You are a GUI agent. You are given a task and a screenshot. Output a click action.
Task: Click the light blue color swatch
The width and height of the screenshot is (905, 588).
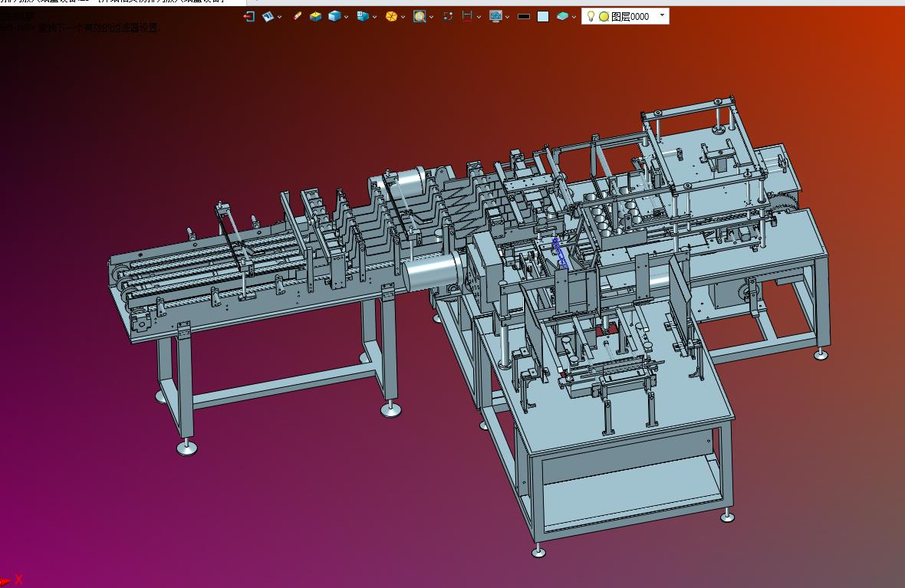pyautogui.click(x=543, y=17)
